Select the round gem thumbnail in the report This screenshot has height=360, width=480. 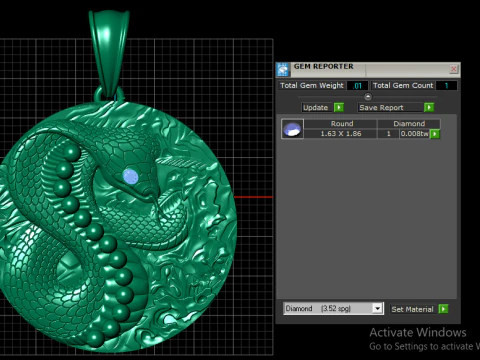pos(292,129)
